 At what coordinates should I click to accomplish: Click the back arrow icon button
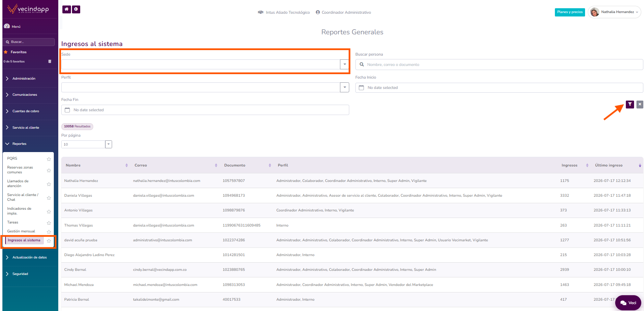76,9
